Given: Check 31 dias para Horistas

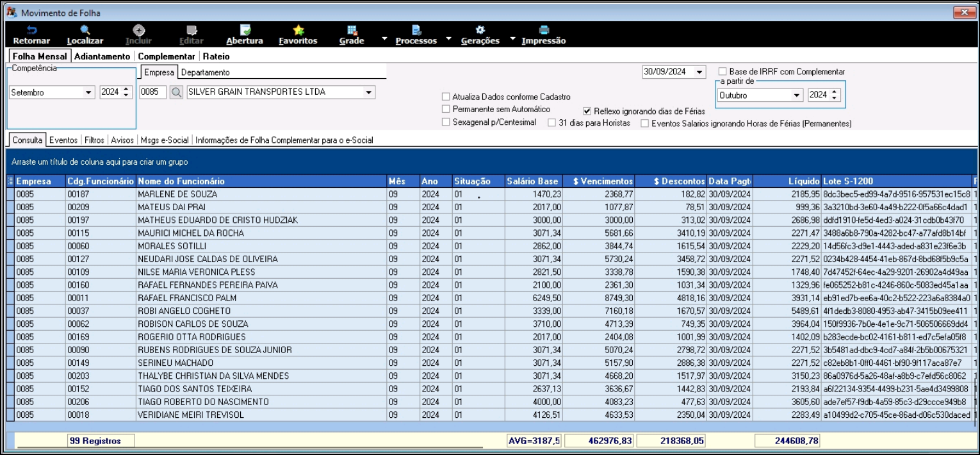Looking at the screenshot, I should tap(552, 122).
